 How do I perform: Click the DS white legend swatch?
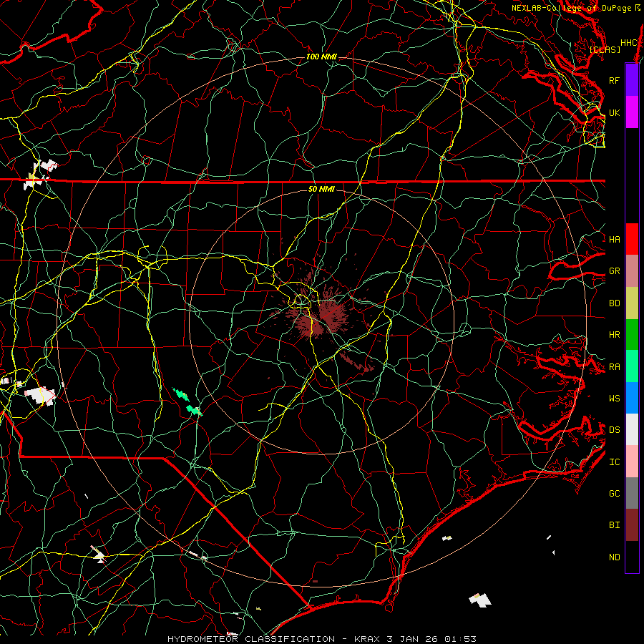(632, 429)
